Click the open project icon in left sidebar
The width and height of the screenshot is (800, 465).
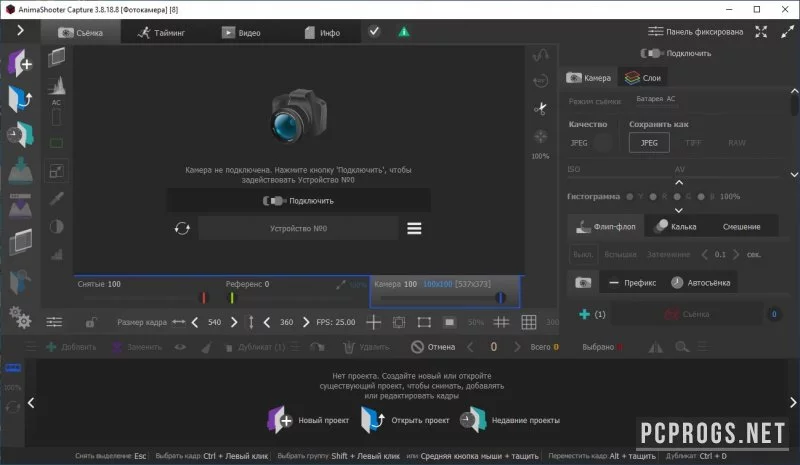pos(20,99)
